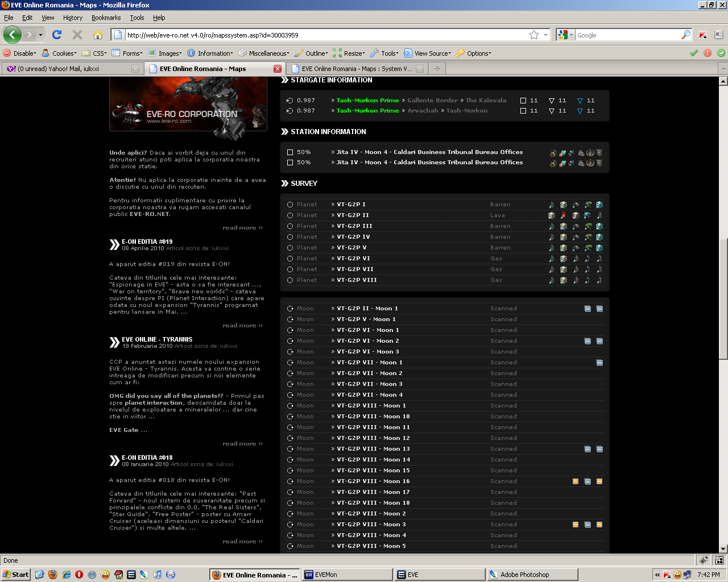728x582 pixels.
Task: Open the Windows Start menu
Action: [15, 575]
